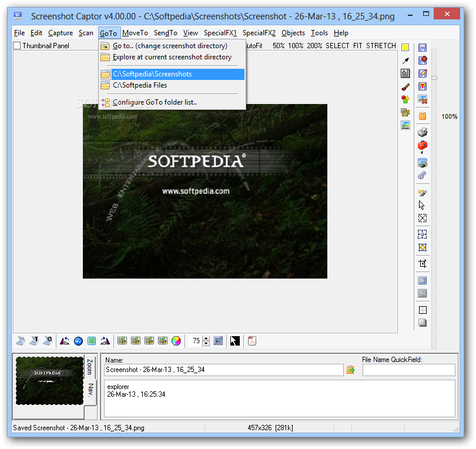Click the dotted grid square icon
The width and height of the screenshot is (476, 449).
[423, 310]
